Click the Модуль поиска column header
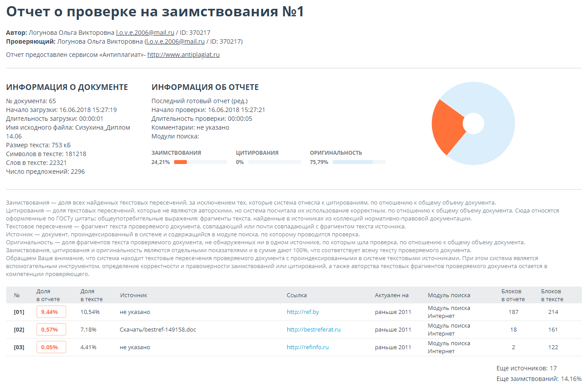588x388 pixels. tap(449, 295)
